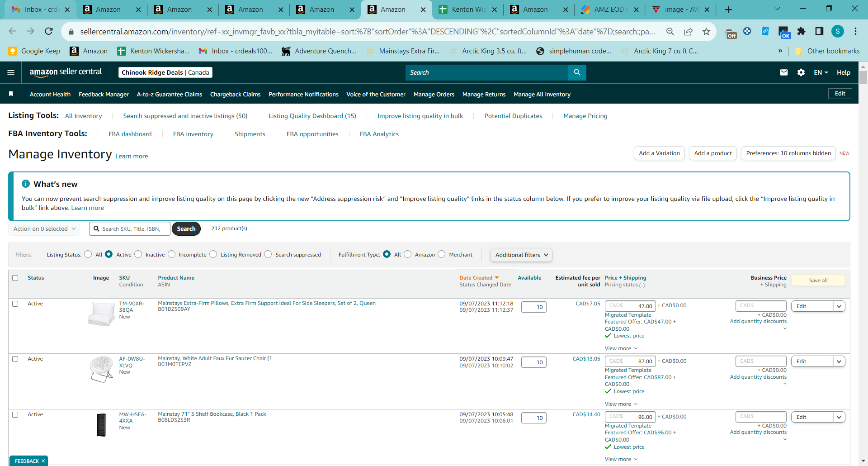Image resolution: width=868 pixels, height=466 pixels.
Task: Open the Chrome extensions puzzle icon
Action: point(801,31)
